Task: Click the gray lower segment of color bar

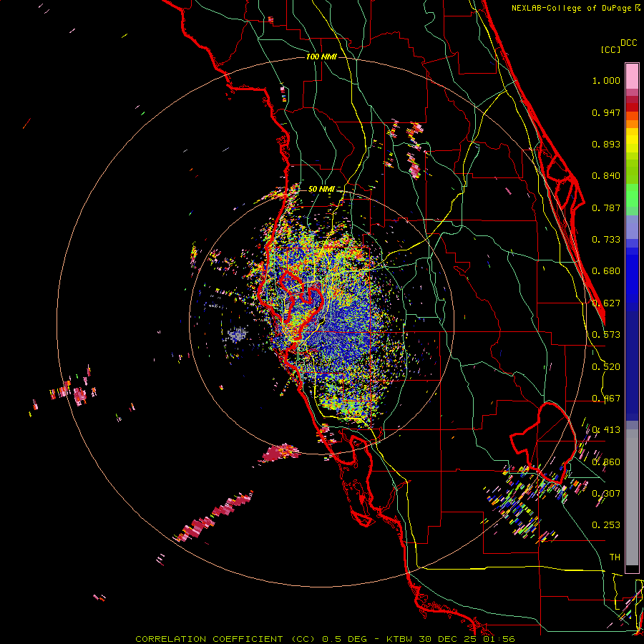Action: pos(632,497)
